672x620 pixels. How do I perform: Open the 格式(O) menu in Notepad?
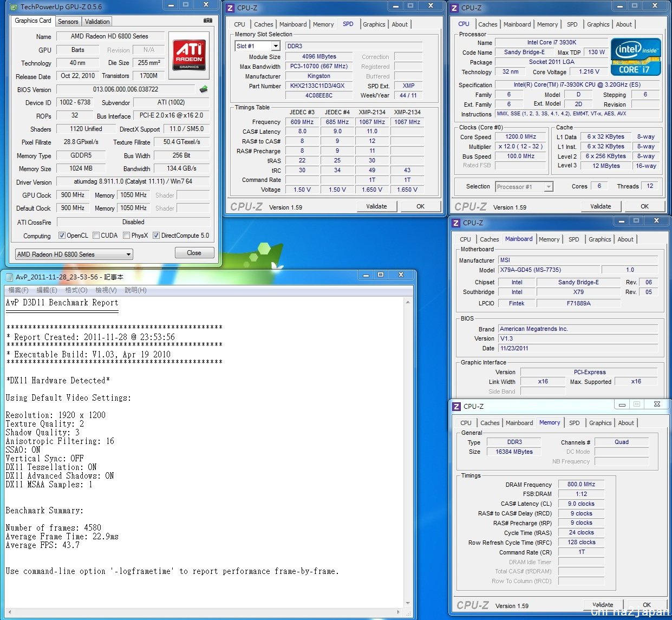[x=76, y=290]
